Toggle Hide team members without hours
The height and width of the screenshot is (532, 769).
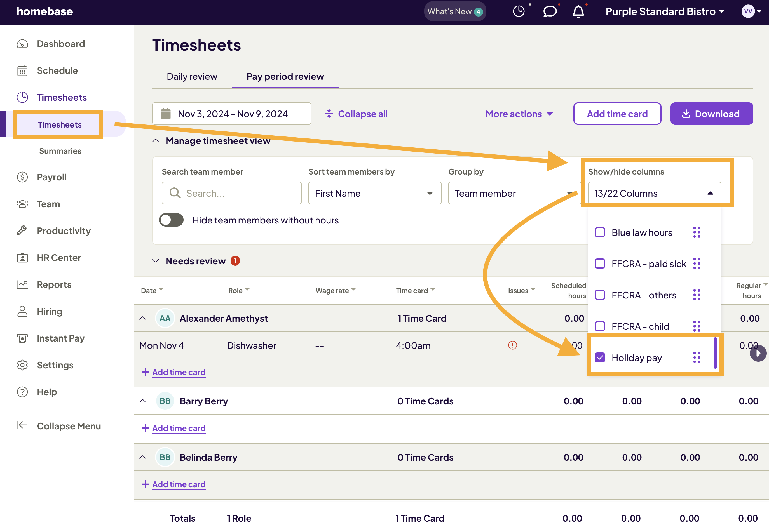(171, 220)
